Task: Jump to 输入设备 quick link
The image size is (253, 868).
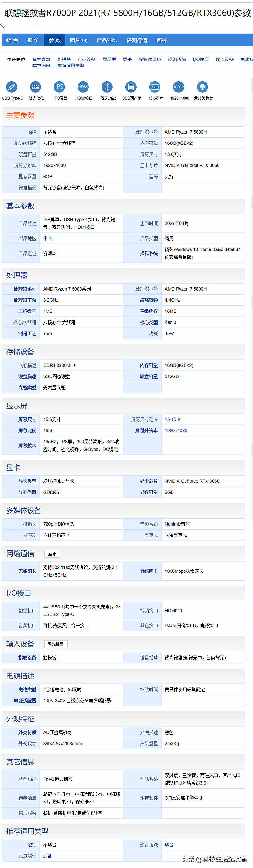Action: pos(225,59)
